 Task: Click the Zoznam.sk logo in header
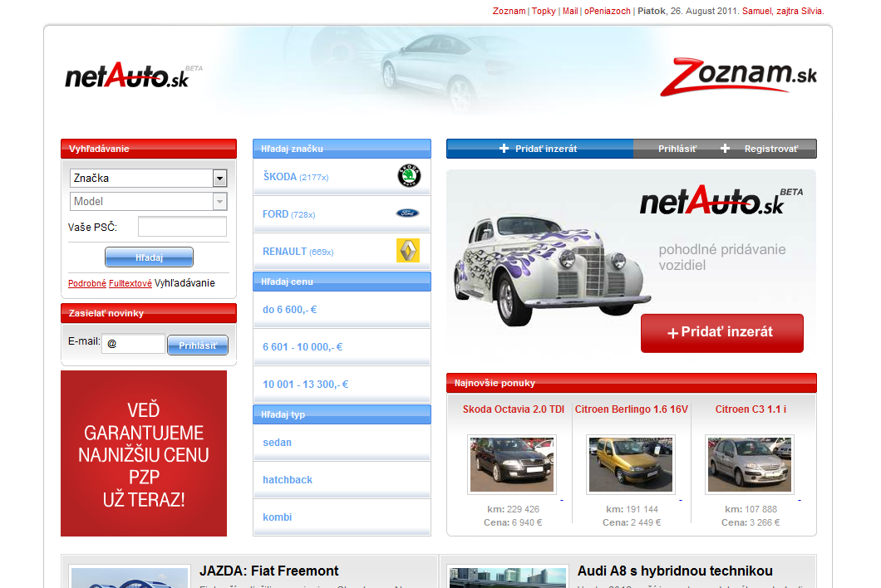point(738,77)
